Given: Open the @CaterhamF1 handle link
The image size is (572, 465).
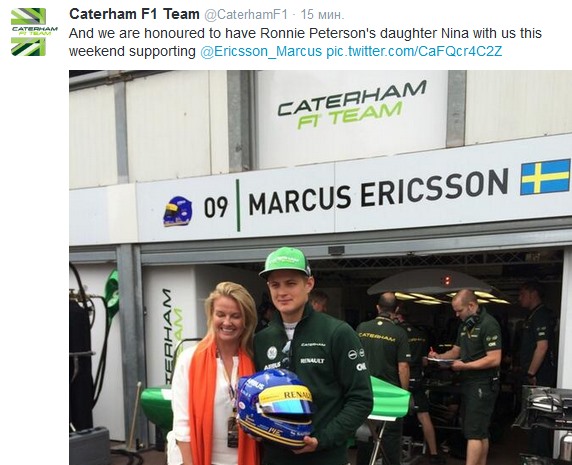Looking at the screenshot, I should click(246, 15).
